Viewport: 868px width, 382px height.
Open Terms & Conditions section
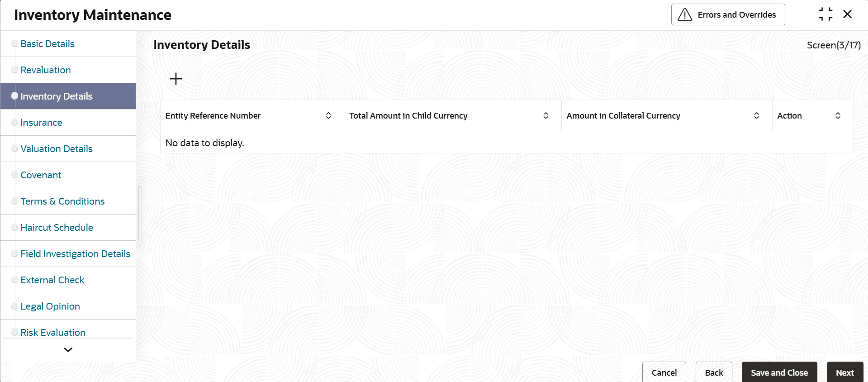pyautogui.click(x=62, y=201)
